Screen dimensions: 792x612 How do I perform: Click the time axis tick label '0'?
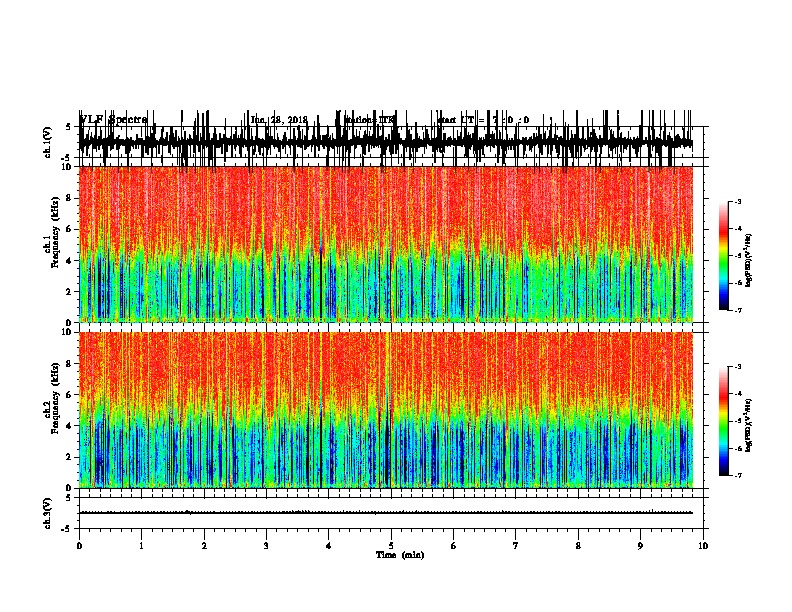point(79,546)
